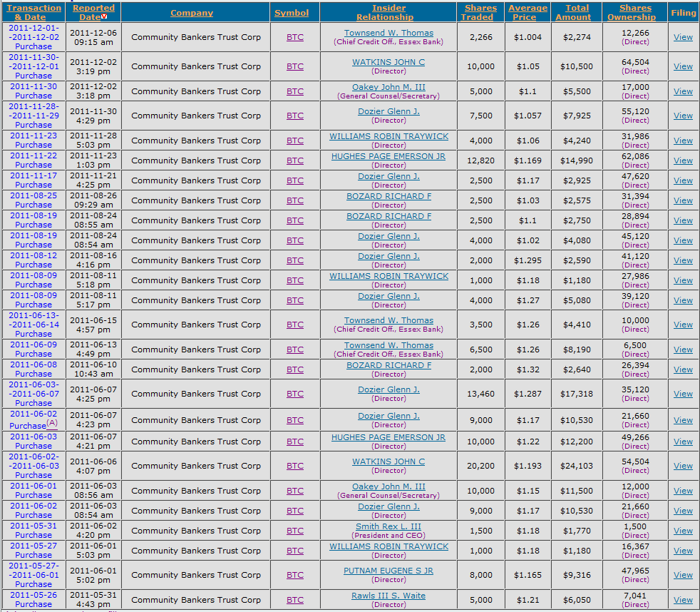Image resolution: width=700 pixels, height=612 pixels.
Task: Open WATKINS JOHN C in the 20,200 shares row
Action: (388, 461)
